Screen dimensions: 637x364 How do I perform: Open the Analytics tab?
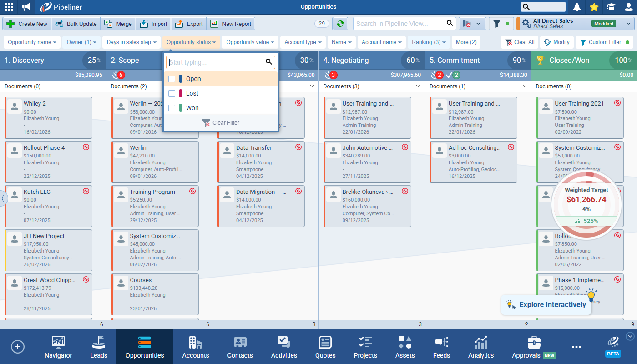pos(480,347)
